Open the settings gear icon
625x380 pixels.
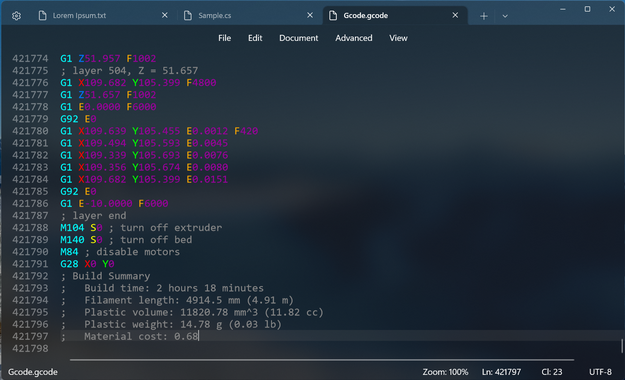[x=16, y=16]
